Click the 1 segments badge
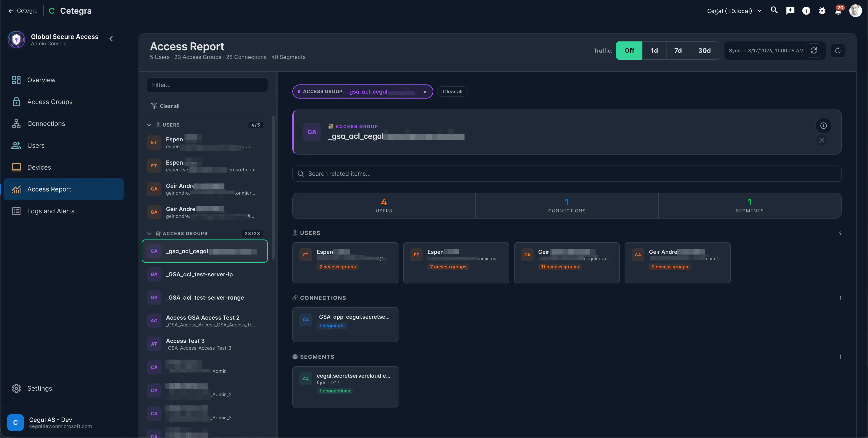This screenshot has width=868, height=438. click(x=332, y=326)
